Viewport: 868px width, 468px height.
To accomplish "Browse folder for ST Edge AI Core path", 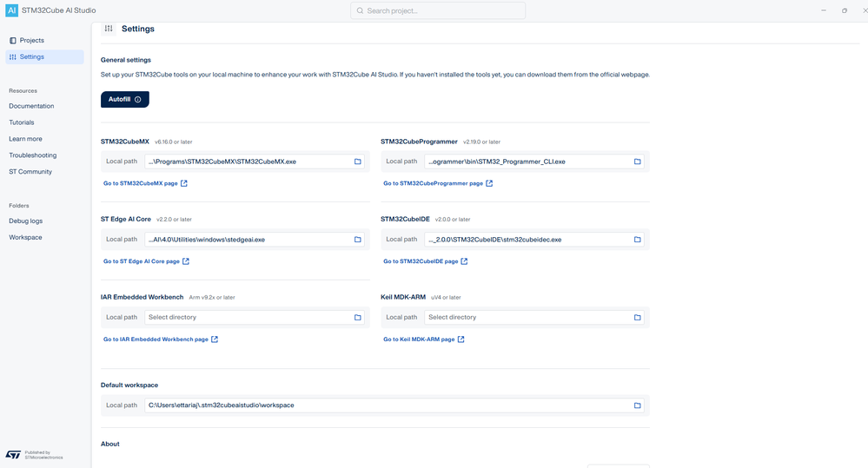I will 358,240.
